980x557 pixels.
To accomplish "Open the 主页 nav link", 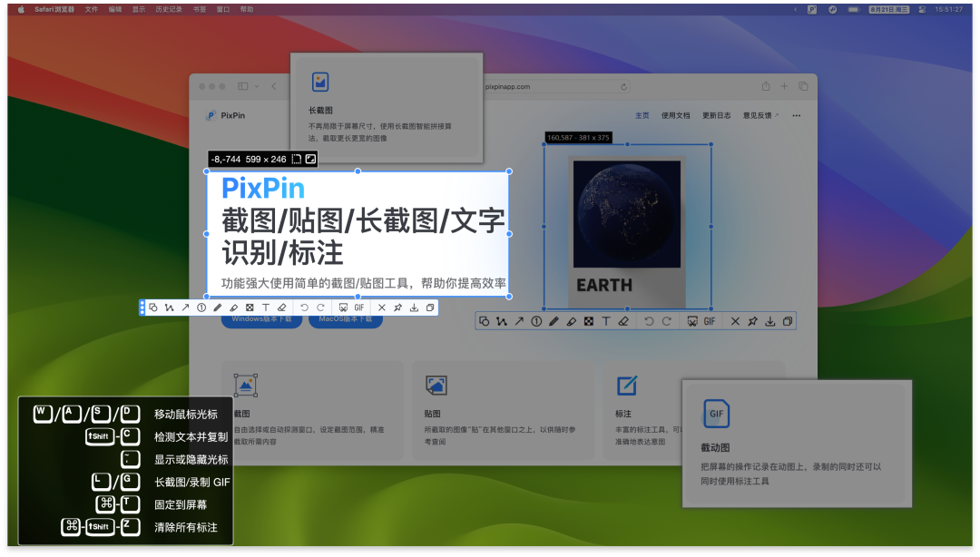I will [642, 115].
